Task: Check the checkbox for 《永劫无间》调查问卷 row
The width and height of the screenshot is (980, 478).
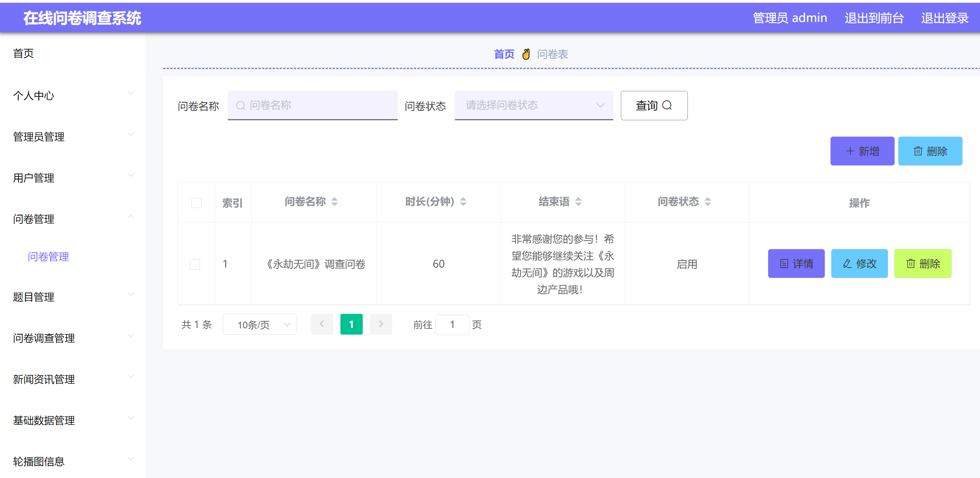Action: [196, 264]
